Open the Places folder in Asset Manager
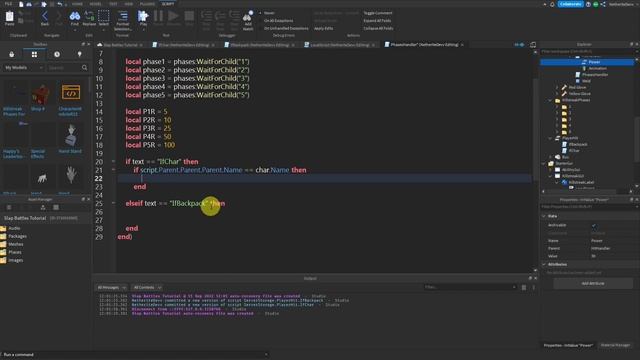 pyautogui.click(x=15, y=252)
